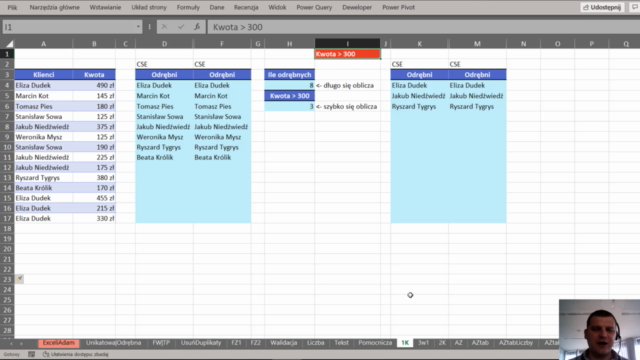Switch to Formuły ribbon tab
Image resolution: width=640 pixels, height=360 pixels.
[188, 7]
